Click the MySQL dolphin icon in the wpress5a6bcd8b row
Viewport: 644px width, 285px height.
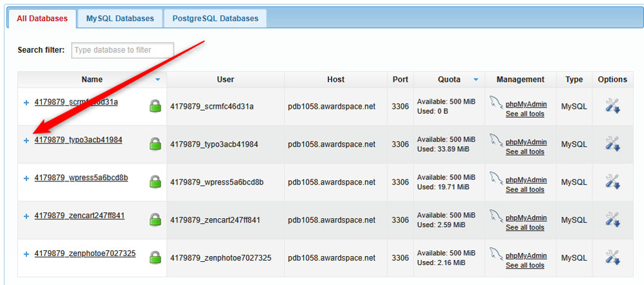[496, 178]
